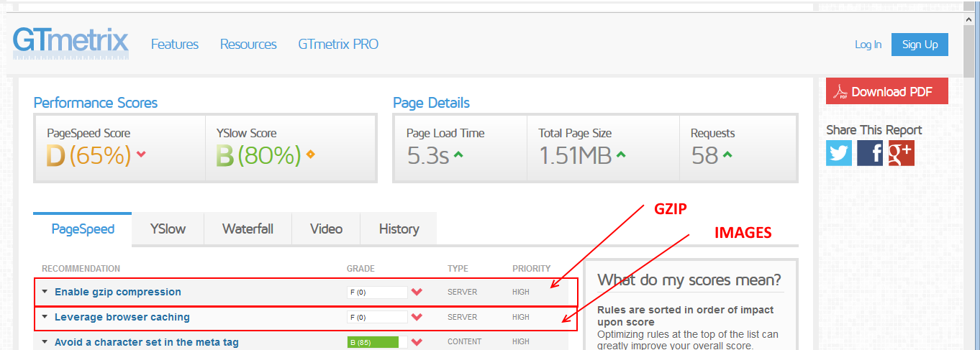Screen dimensions: 980x350
Task: Open the Resources menu link
Action: coord(248,45)
